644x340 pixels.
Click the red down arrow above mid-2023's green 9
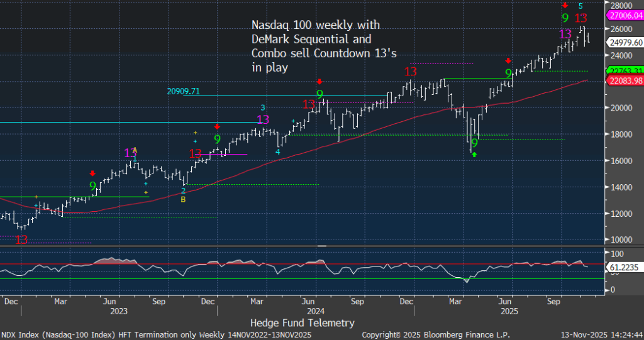click(x=93, y=173)
